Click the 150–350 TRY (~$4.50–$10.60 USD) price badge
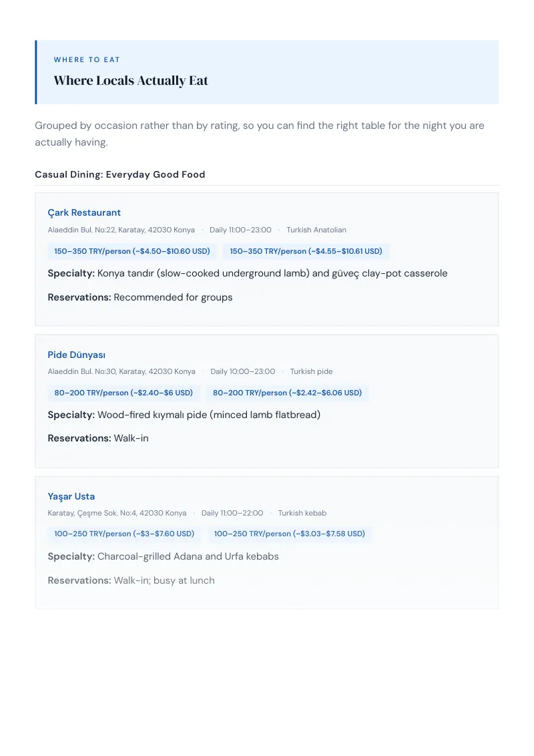This screenshot has height=756, width=534. pyautogui.click(x=132, y=251)
